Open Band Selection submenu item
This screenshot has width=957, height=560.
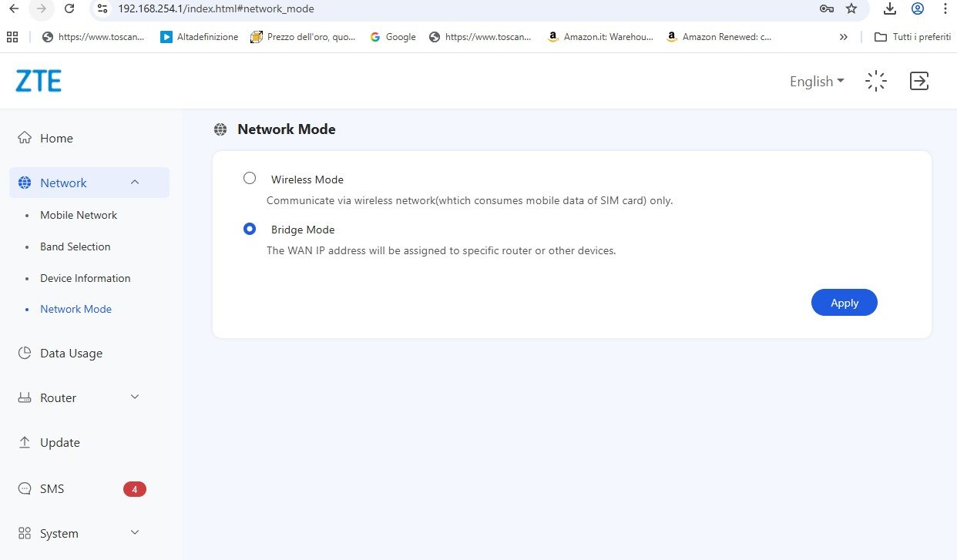76,246
